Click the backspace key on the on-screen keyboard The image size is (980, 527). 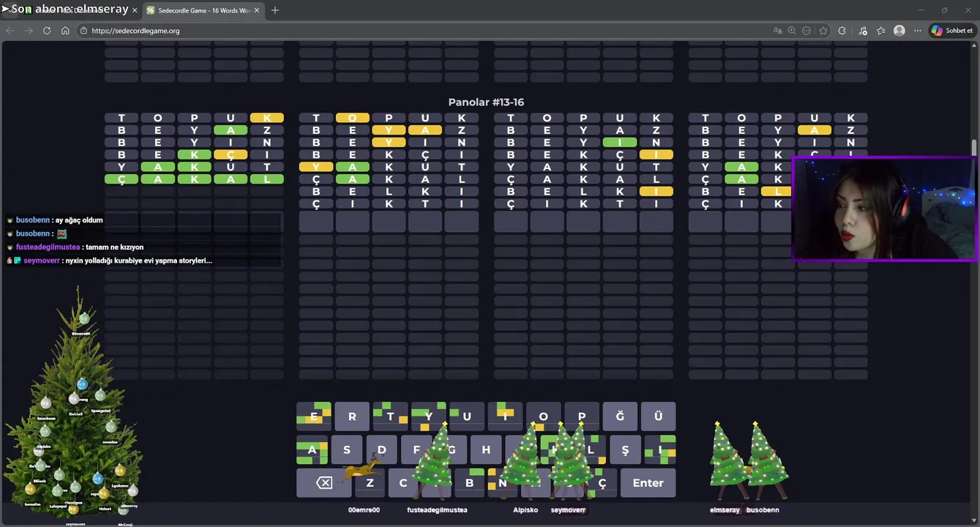tap(323, 483)
